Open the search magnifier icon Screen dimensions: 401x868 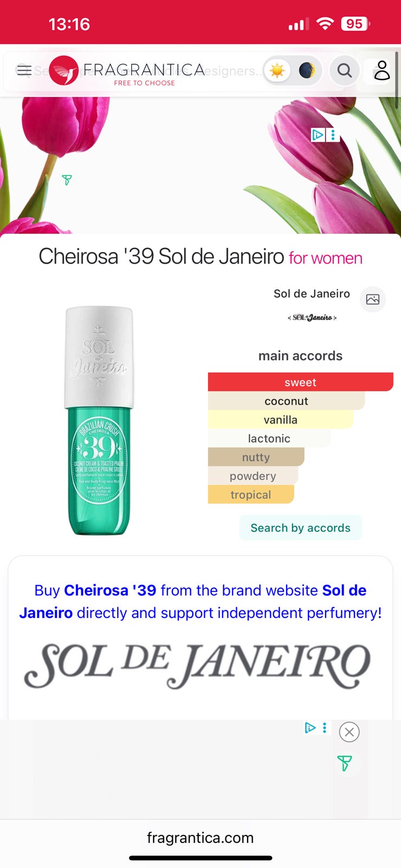[345, 71]
